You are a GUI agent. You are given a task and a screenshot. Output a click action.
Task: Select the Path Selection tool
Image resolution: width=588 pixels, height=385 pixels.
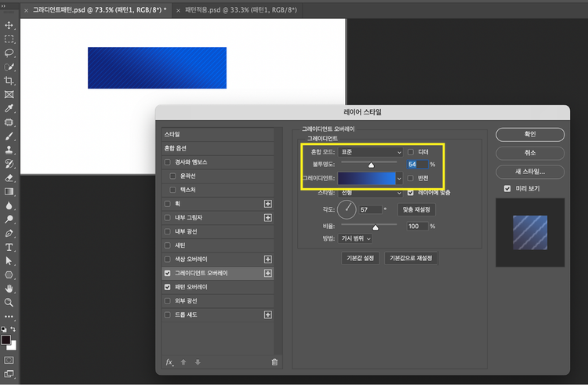[9, 261]
